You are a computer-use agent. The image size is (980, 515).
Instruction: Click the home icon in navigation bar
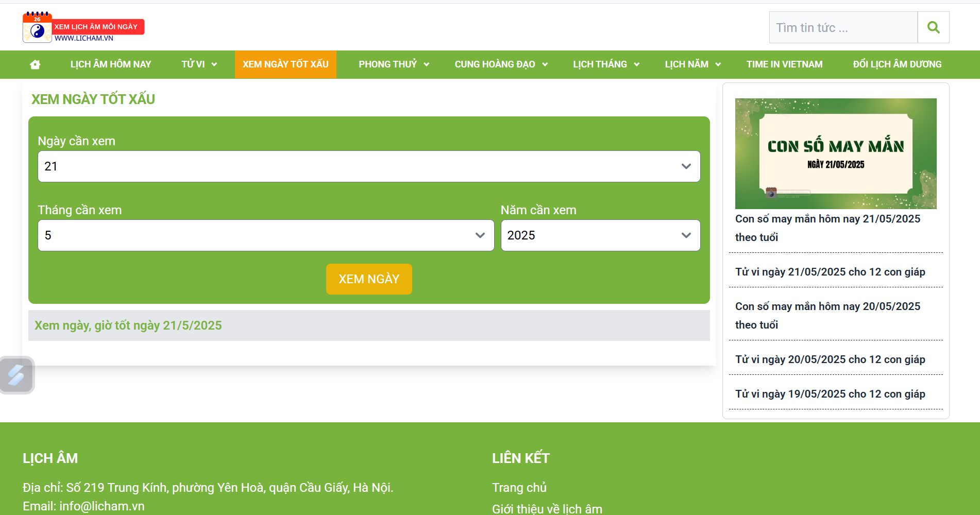point(35,64)
